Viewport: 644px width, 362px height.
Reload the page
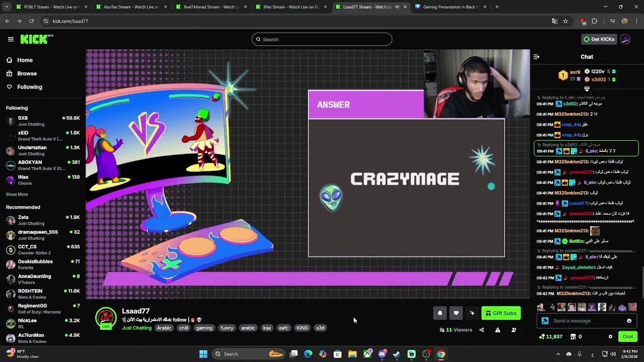pyautogui.click(x=31, y=21)
